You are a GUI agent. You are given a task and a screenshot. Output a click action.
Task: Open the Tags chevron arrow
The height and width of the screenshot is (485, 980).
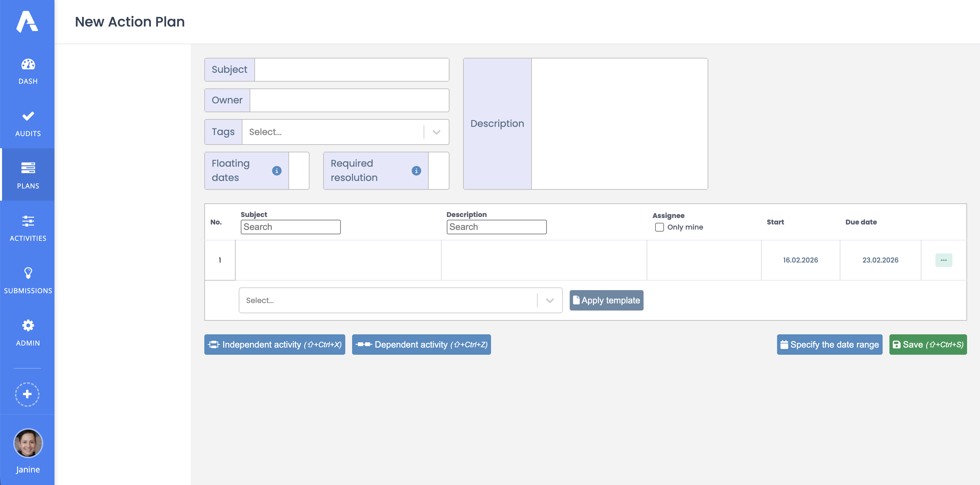pyautogui.click(x=436, y=132)
